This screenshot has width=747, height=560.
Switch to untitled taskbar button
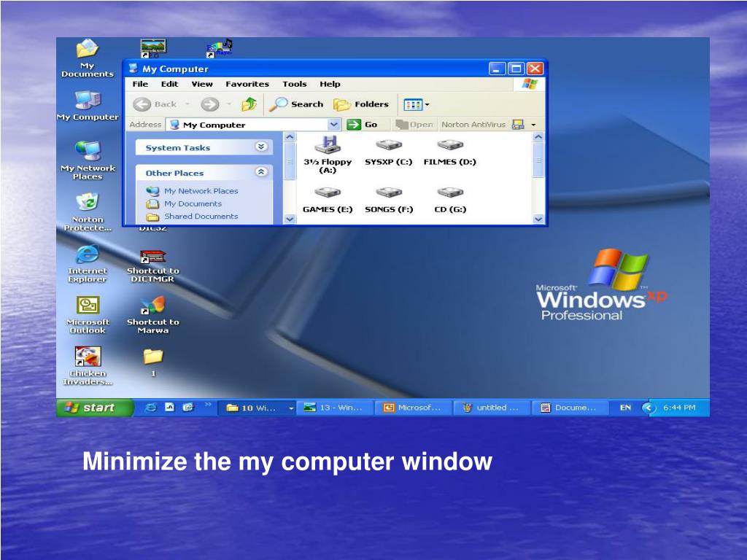click(x=492, y=408)
